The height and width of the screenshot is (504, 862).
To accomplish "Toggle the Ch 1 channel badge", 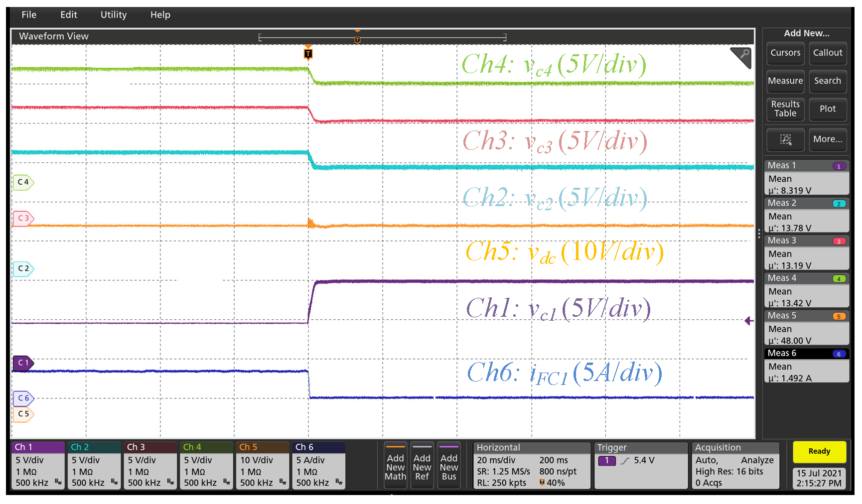I will [38, 465].
